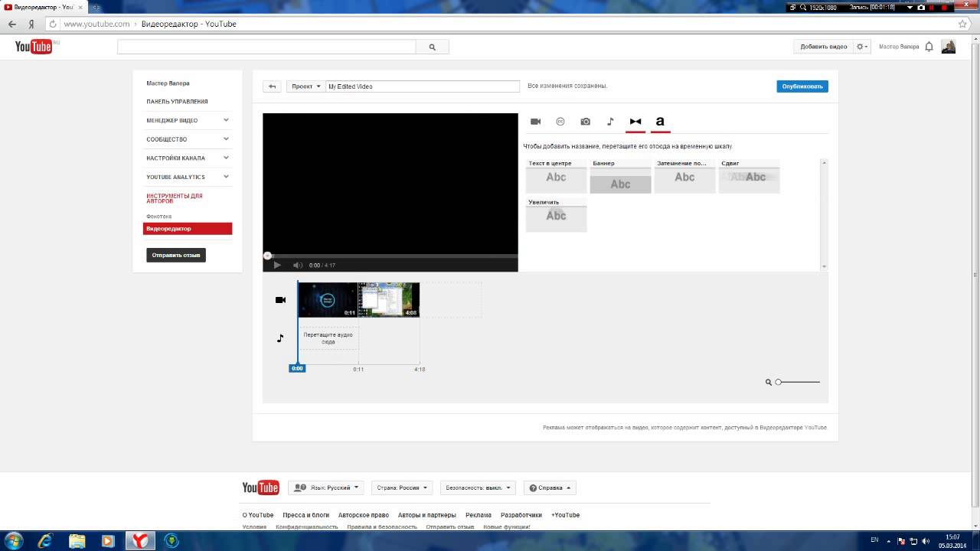Viewport: 980px width, 551px height.
Task: Open the Страна: Россия dropdown
Action: pos(403,487)
